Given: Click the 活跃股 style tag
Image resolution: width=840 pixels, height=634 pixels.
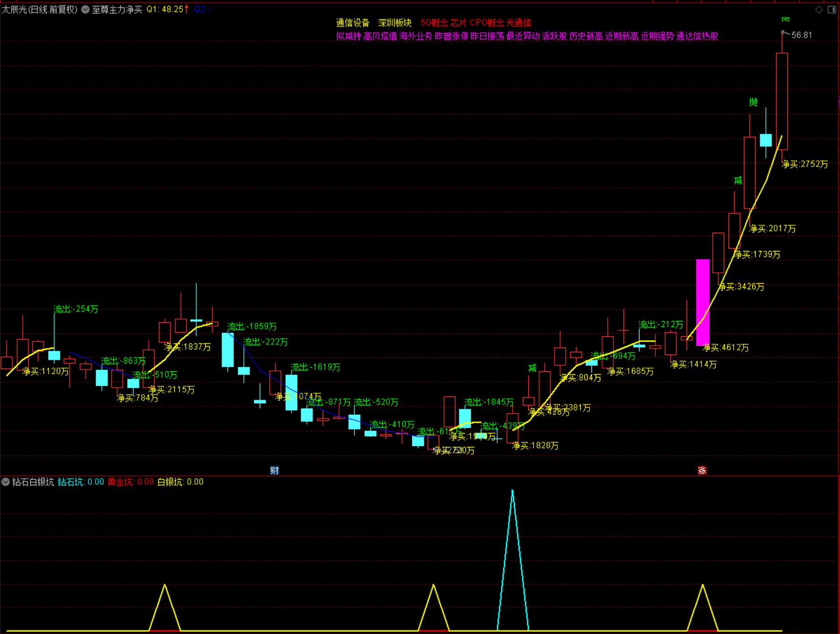Looking at the screenshot, I should click(x=555, y=36).
